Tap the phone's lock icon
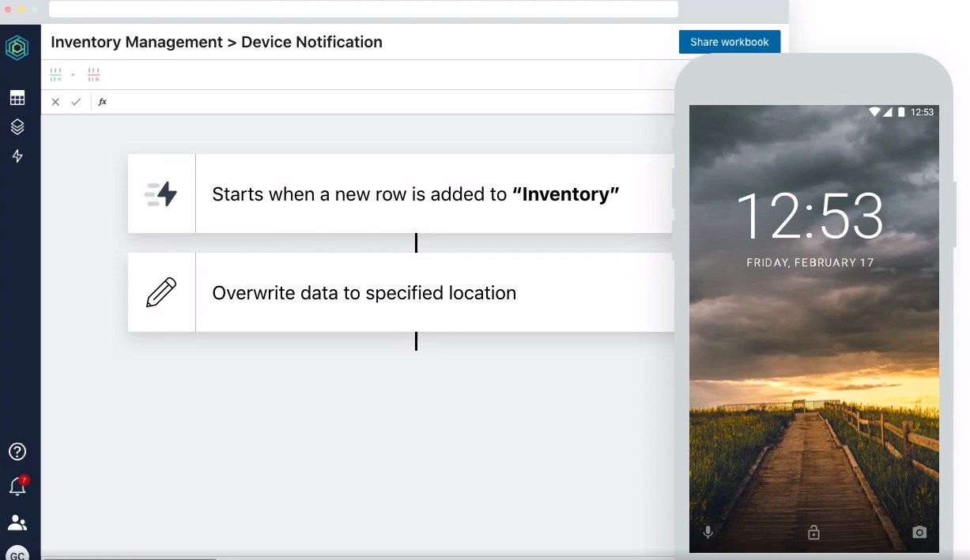 click(813, 532)
